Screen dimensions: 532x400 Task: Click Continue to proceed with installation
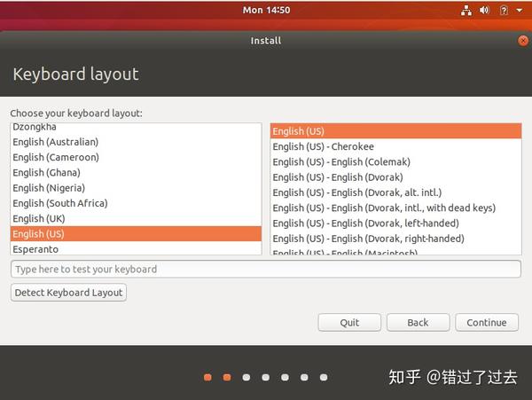(x=487, y=322)
